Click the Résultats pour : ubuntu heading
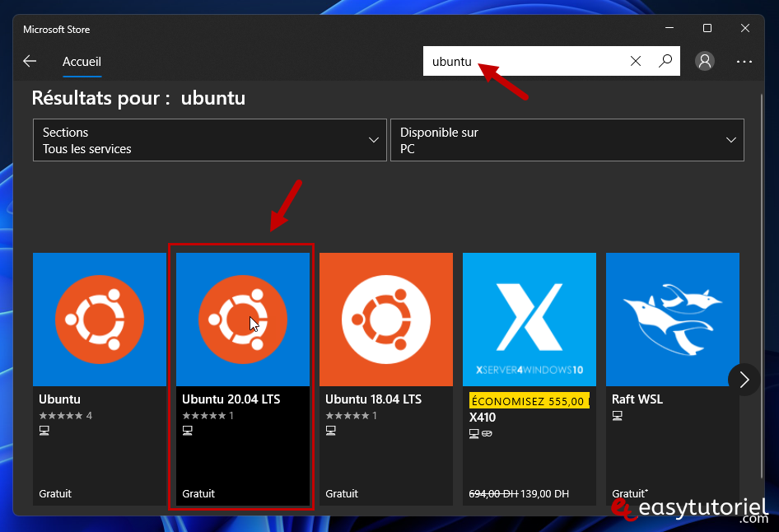 [138, 98]
